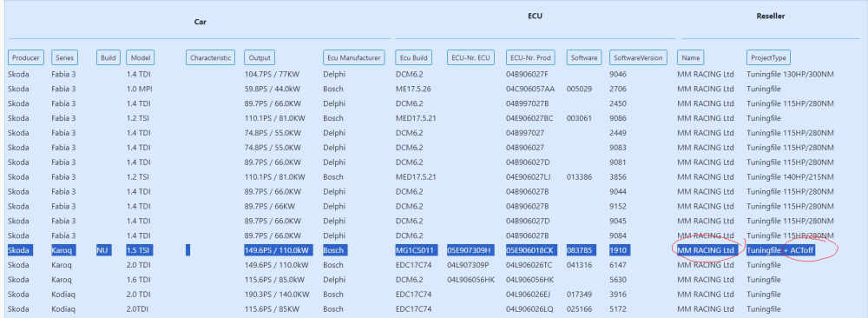Select the 04B997027B product number cell
868x318 pixels.
pos(527,103)
